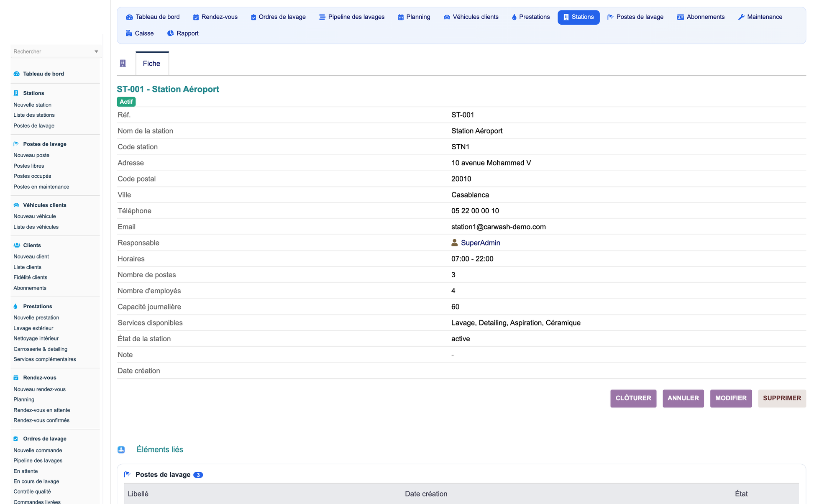Click the sidebar Tableau de bord gauge icon
The image size is (814, 504).
click(17, 74)
